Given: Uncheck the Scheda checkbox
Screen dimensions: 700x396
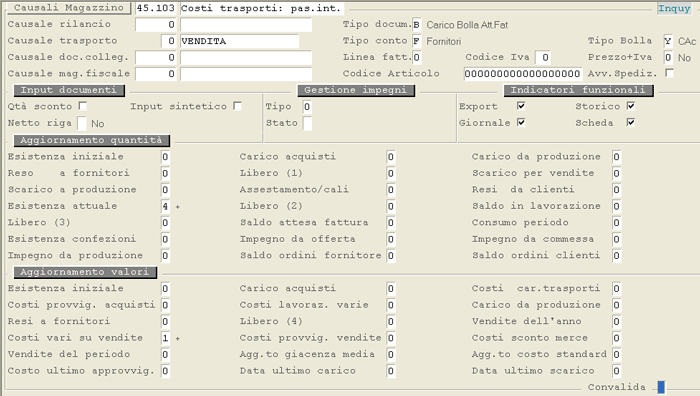Looking at the screenshot, I should (631, 122).
